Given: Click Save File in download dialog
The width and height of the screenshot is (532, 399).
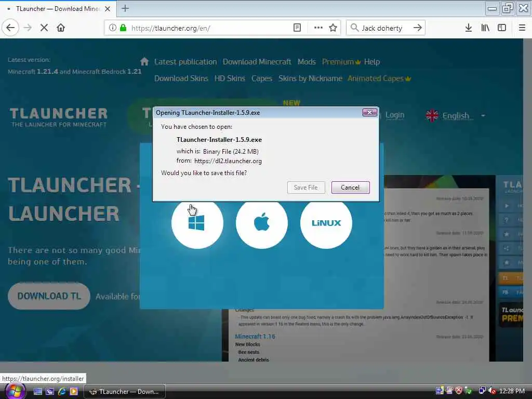Looking at the screenshot, I should (x=305, y=187).
